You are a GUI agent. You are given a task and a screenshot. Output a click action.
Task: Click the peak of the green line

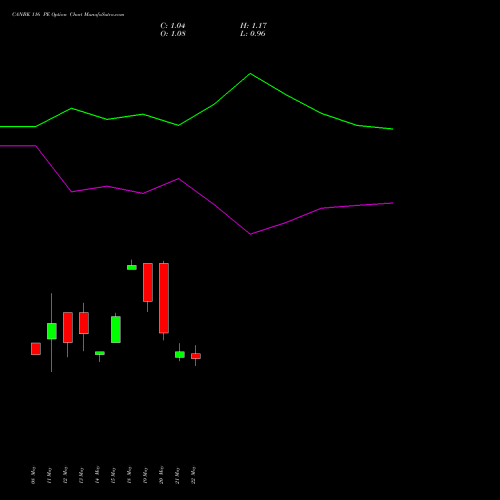(251, 74)
